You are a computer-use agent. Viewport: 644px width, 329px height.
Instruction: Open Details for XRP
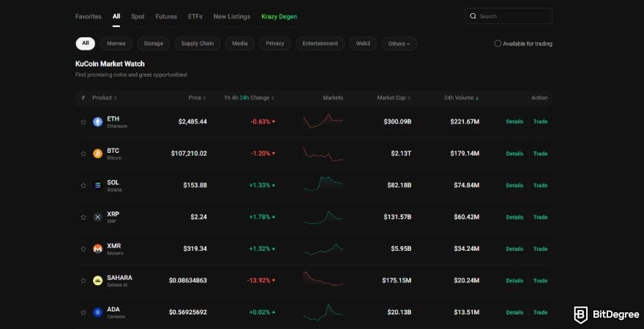pyautogui.click(x=514, y=217)
